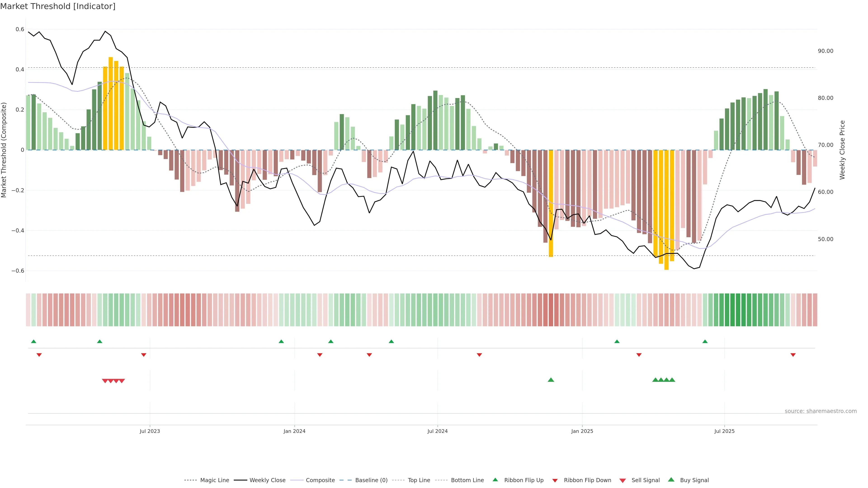Click the Sell Signal legend triangle icon
The height and width of the screenshot is (488, 868).
pyautogui.click(x=622, y=480)
